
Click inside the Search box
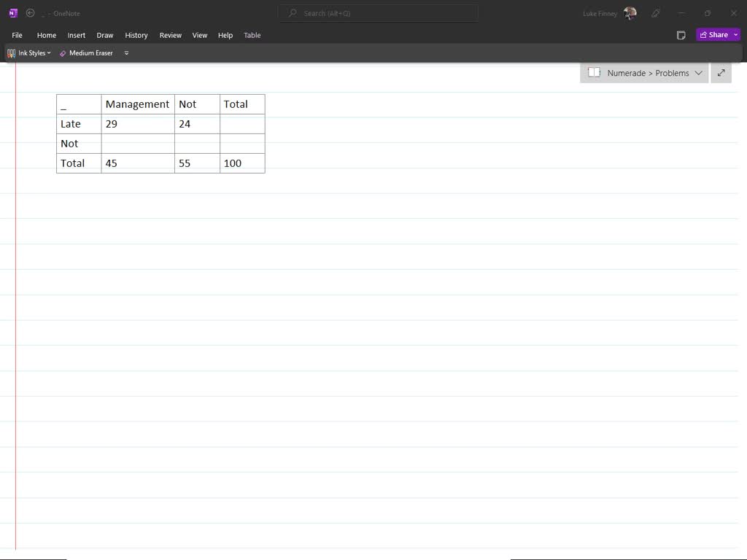(378, 13)
